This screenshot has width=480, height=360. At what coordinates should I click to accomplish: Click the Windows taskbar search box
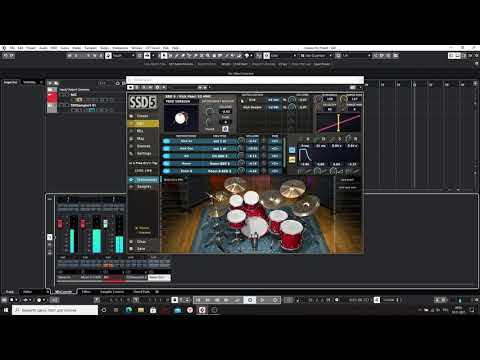pyautogui.click(x=55, y=310)
